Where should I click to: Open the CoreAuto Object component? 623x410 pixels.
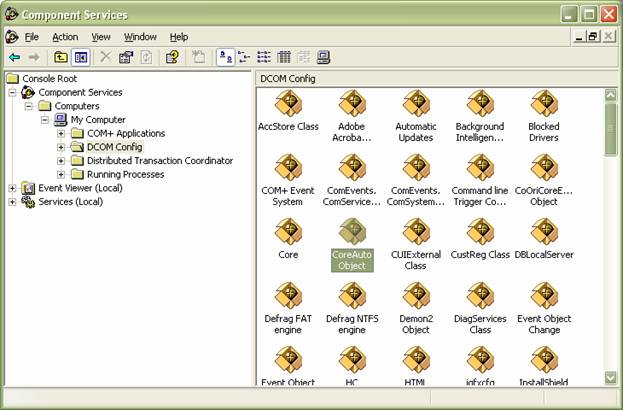point(351,238)
